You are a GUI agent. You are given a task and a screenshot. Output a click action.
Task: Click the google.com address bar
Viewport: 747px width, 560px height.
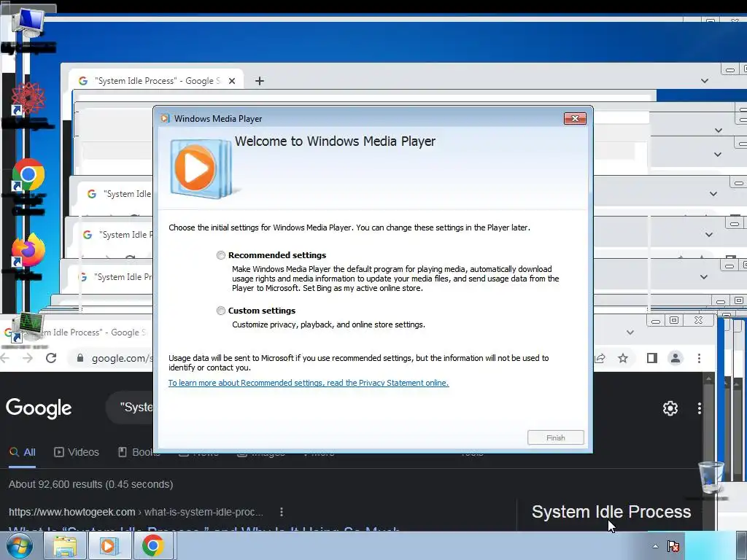[122, 358]
